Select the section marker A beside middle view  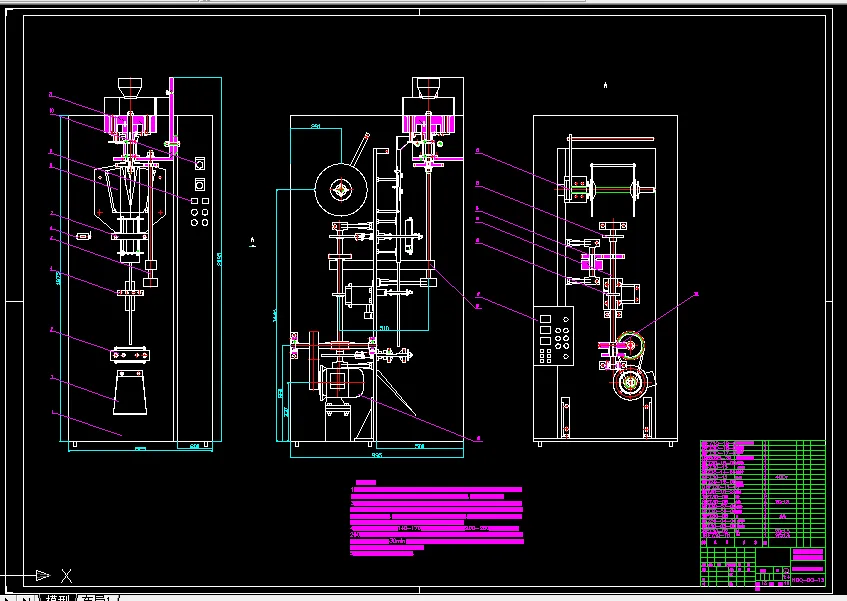tap(252, 241)
